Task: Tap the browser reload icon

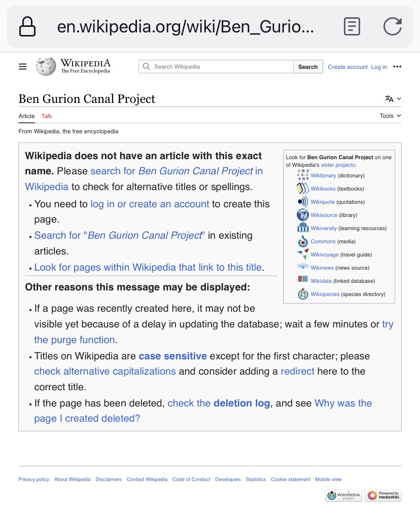Action: (x=392, y=27)
